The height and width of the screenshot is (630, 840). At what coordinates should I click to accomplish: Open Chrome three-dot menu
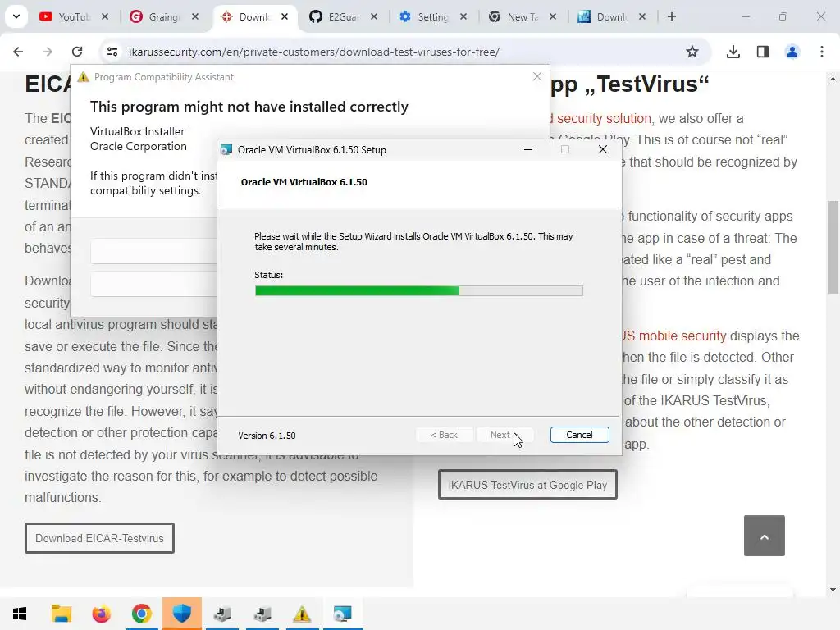point(822,52)
